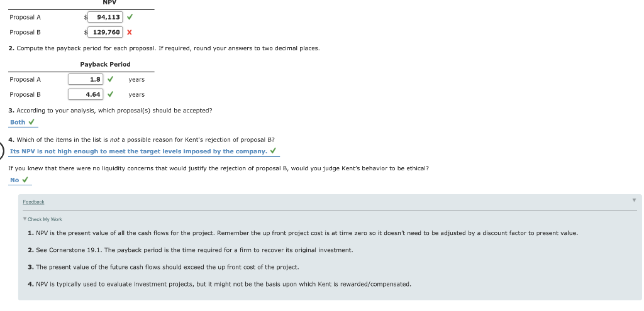Click the checkmark next to 1.8 payback period

(x=110, y=79)
